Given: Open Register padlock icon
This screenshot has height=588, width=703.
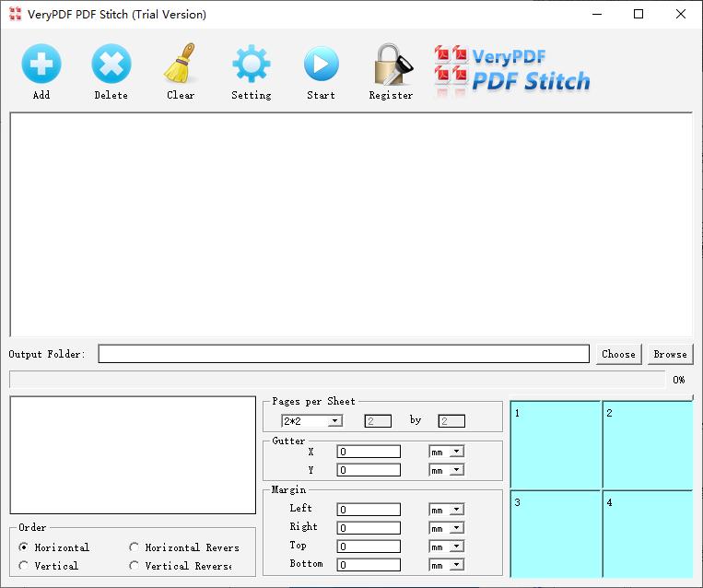Looking at the screenshot, I should click(393, 65).
